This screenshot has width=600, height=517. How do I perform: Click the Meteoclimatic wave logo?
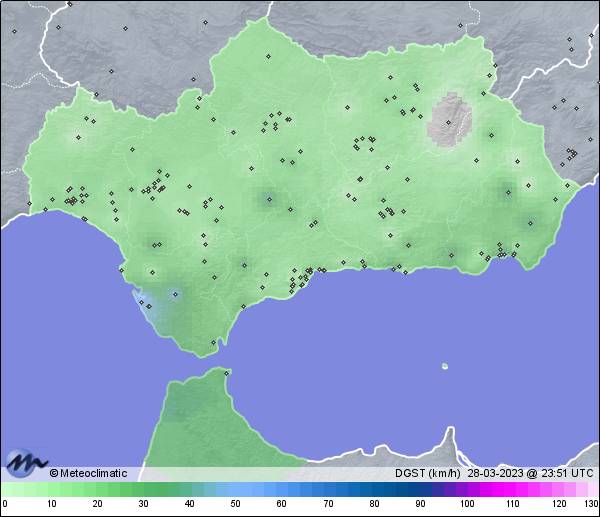click(26, 463)
